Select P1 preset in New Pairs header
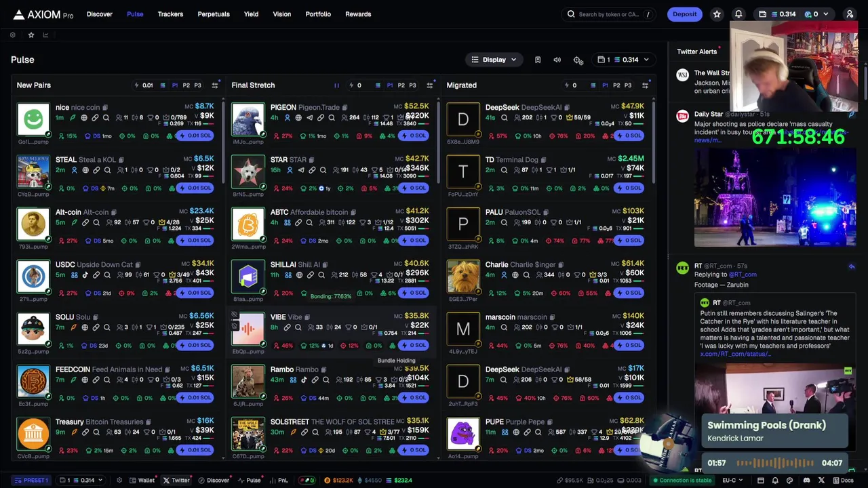Image resolution: width=868 pixels, height=488 pixels. (174, 85)
